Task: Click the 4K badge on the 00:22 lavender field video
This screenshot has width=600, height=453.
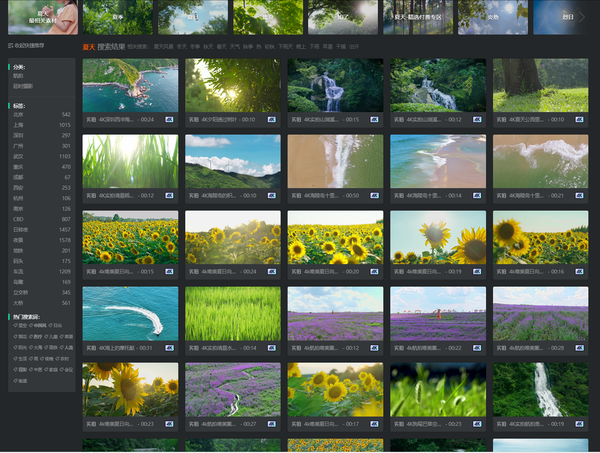Action: [x=477, y=348]
